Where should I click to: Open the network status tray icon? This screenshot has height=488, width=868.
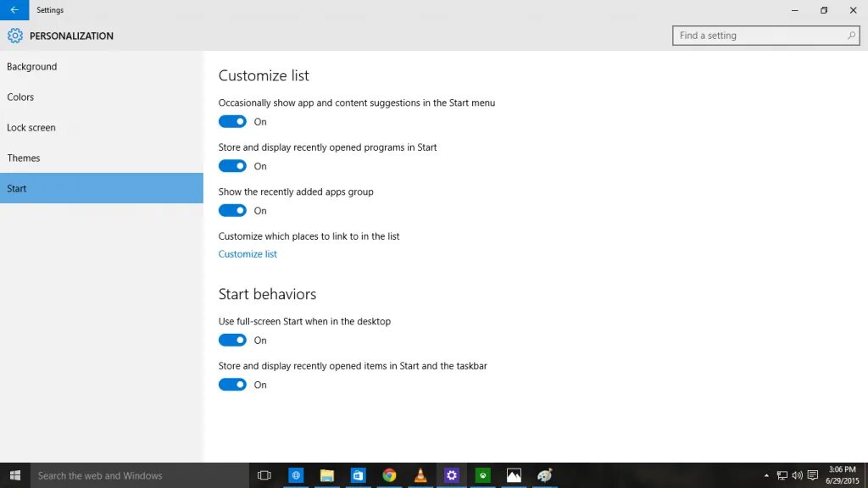pos(782,475)
